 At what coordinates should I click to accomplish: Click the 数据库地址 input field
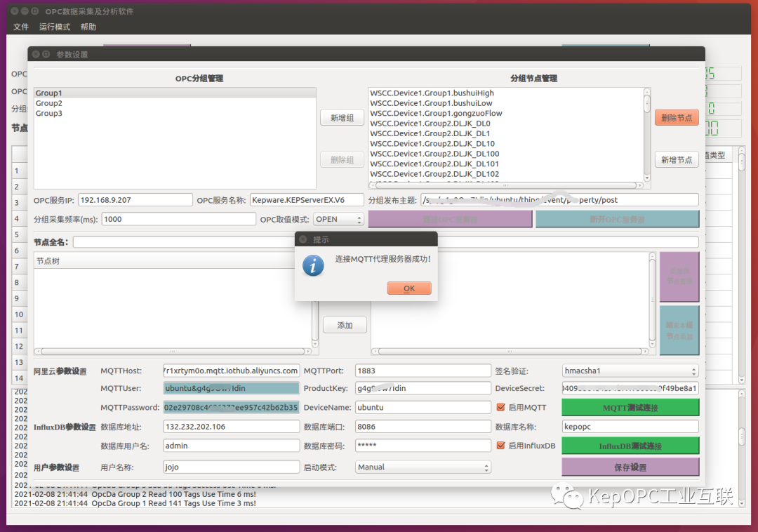coord(231,427)
